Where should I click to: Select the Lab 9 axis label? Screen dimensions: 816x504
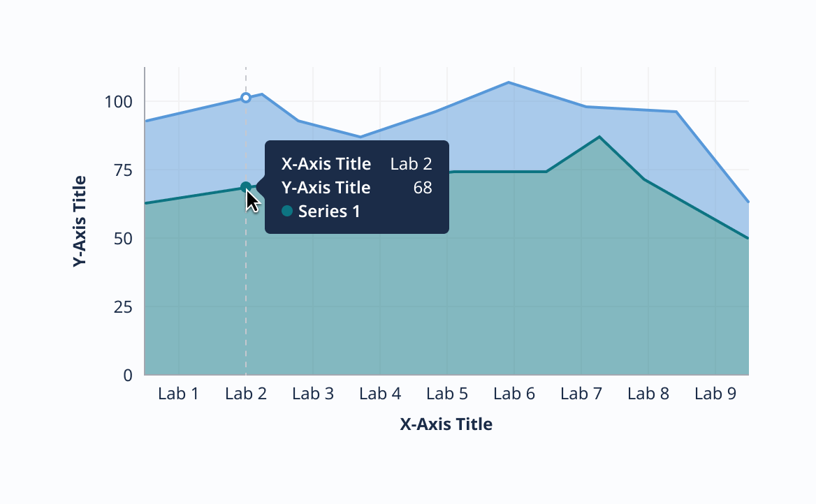tap(715, 394)
